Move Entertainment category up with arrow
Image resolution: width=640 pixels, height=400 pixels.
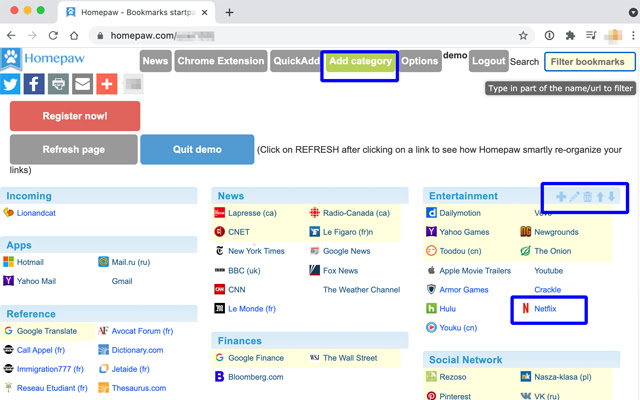[x=600, y=197]
